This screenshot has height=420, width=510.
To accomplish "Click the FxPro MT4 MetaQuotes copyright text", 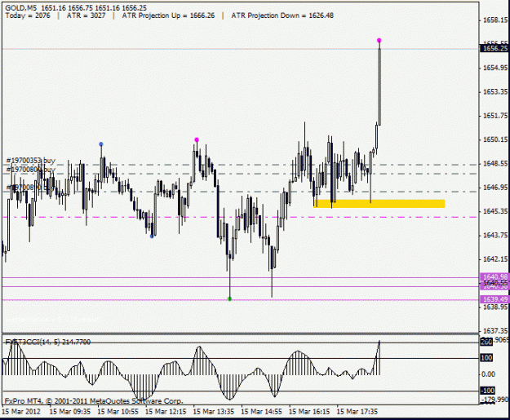I will click(x=94, y=400).
